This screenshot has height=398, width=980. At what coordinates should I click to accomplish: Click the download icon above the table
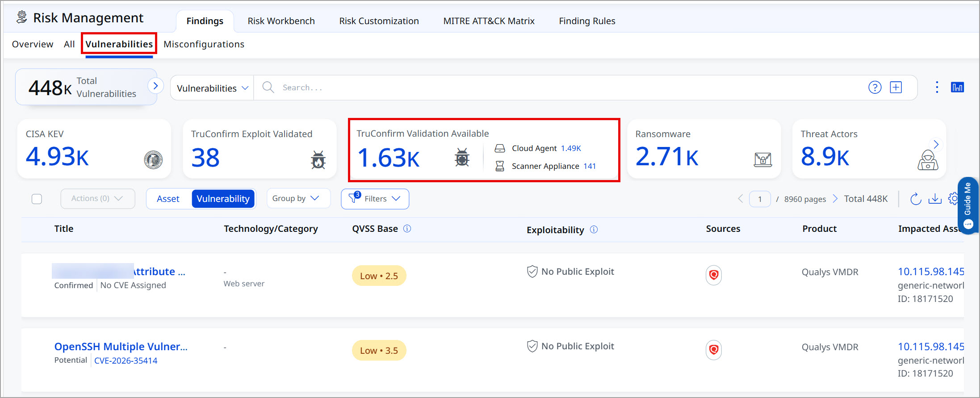point(934,199)
